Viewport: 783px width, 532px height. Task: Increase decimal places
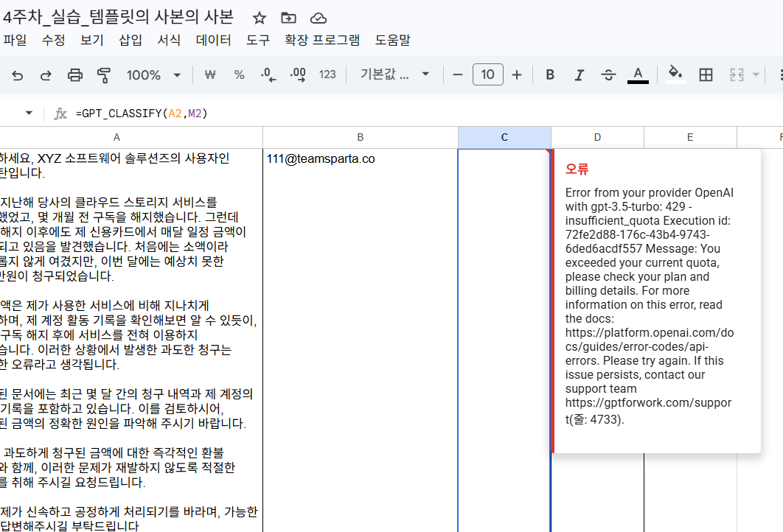pos(298,75)
